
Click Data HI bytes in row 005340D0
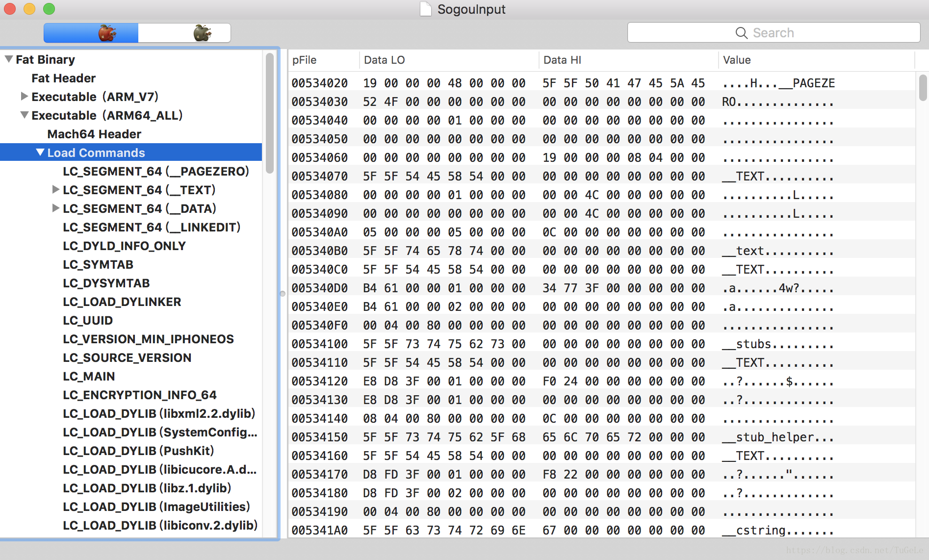pyautogui.click(x=624, y=288)
